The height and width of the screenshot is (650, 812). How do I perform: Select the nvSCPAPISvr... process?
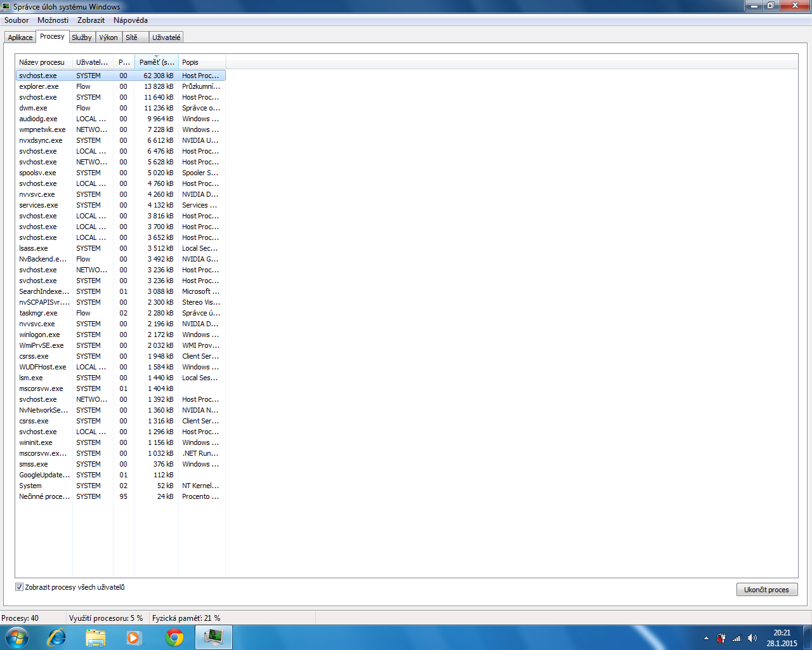[x=121, y=302]
